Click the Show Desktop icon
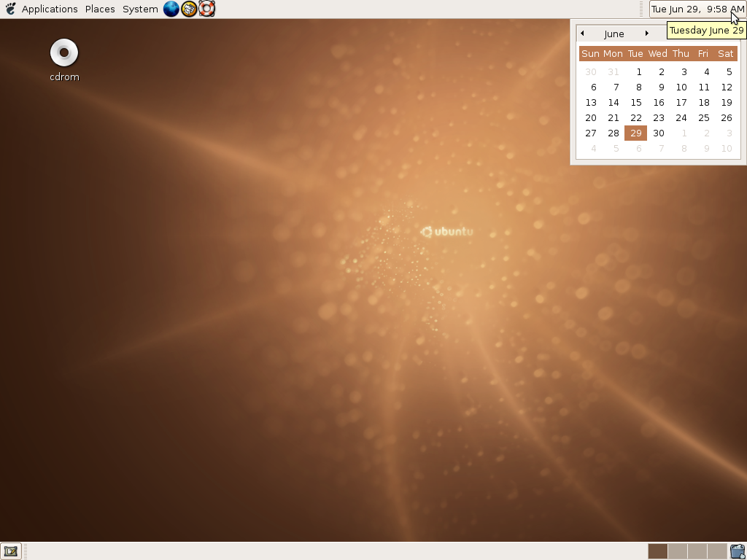This screenshot has width=747, height=560. 11,551
